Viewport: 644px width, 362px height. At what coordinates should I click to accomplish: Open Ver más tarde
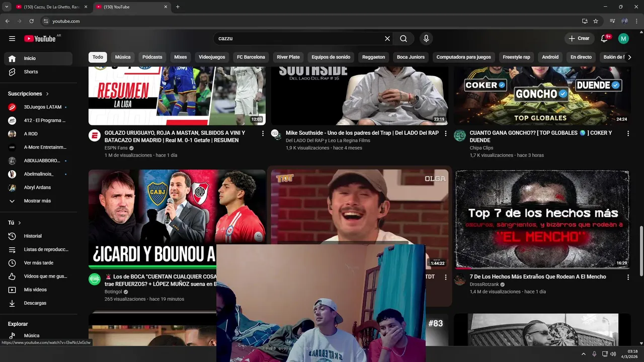[x=38, y=263]
